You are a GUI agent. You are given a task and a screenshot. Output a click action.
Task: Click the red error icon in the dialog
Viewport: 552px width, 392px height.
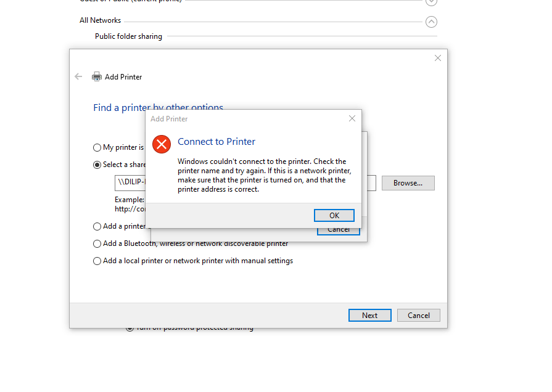[x=162, y=144]
